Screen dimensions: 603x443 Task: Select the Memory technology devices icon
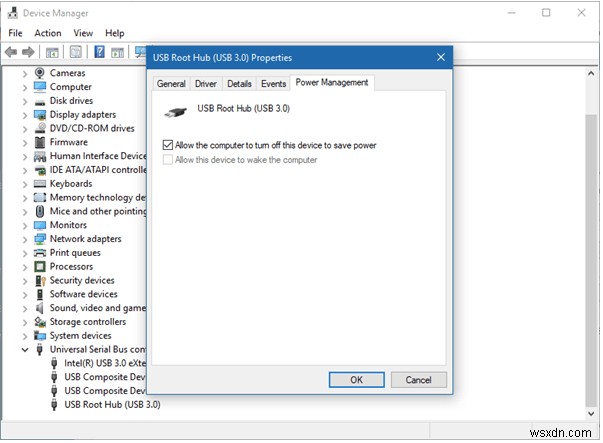[40, 197]
